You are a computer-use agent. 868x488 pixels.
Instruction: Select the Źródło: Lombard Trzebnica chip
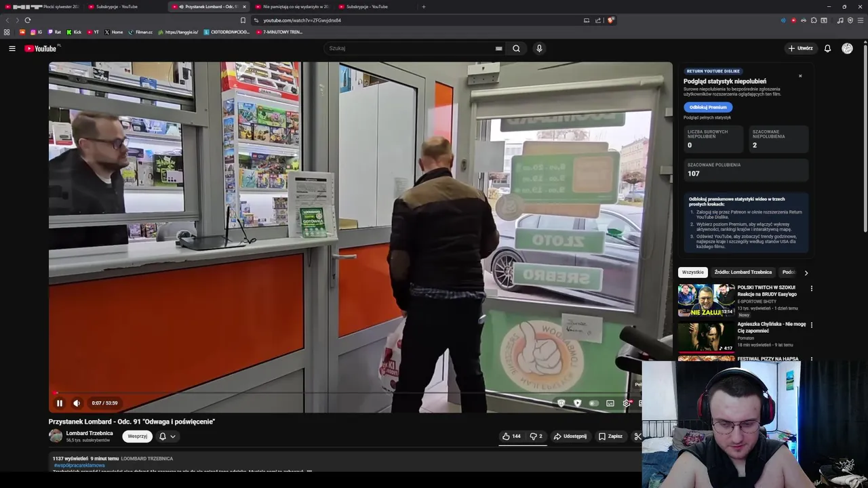click(743, 272)
